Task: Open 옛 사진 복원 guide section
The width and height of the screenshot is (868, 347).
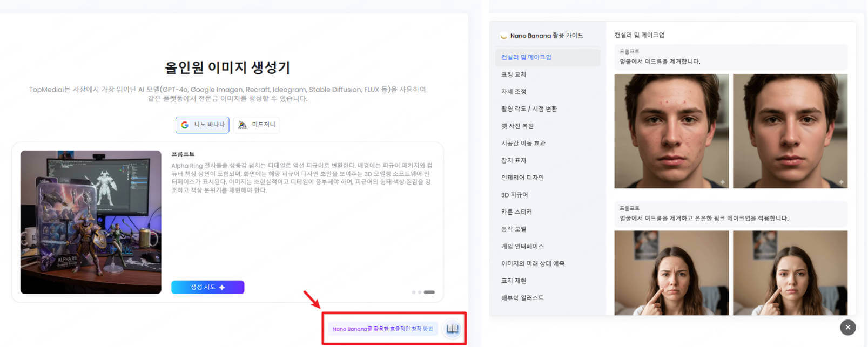Action: [x=517, y=126]
